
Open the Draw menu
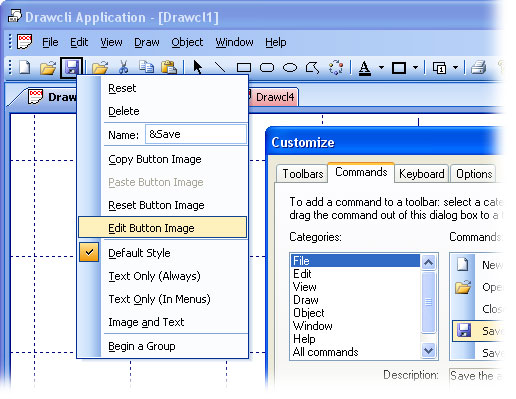click(147, 42)
